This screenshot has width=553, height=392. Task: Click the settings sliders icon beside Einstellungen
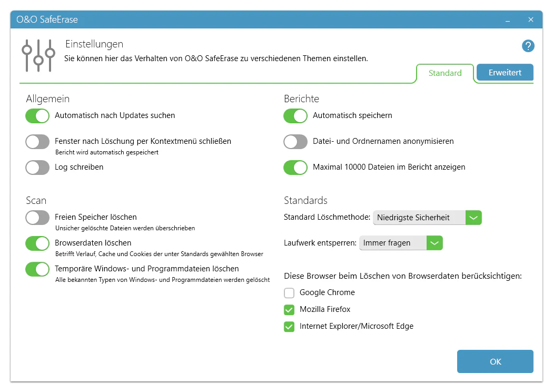coord(38,55)
